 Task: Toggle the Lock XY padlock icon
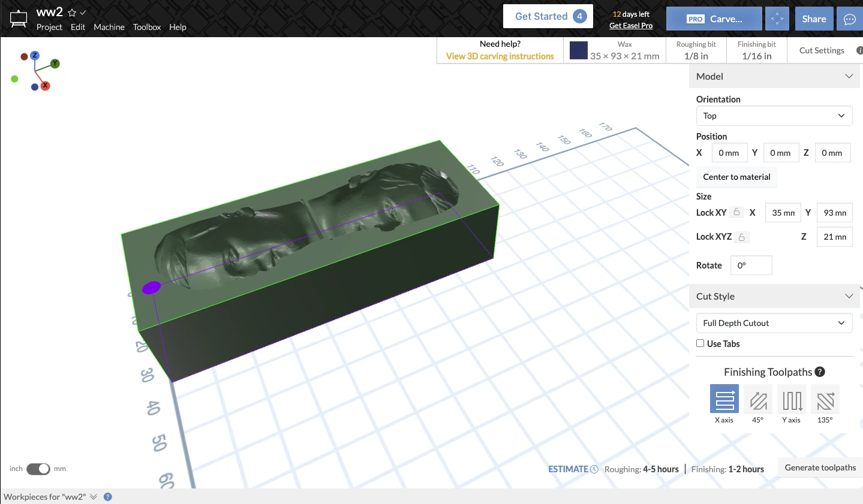737,212
